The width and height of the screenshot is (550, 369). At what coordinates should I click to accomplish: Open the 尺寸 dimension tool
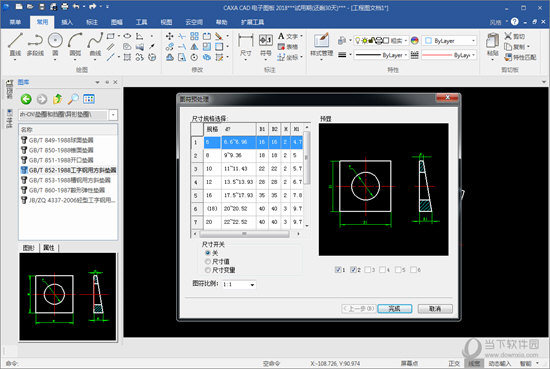click(x=246, y=45)
